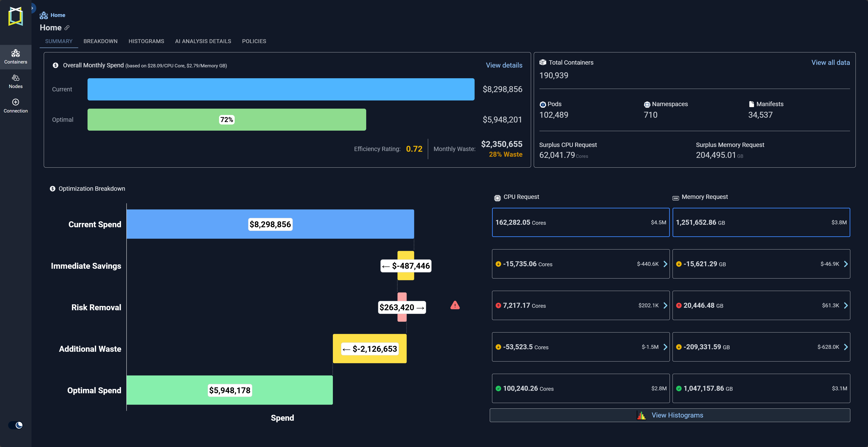Screen dimensions: 868x447
Task: Open the Policies tab
Action: (x=254, y=41)
